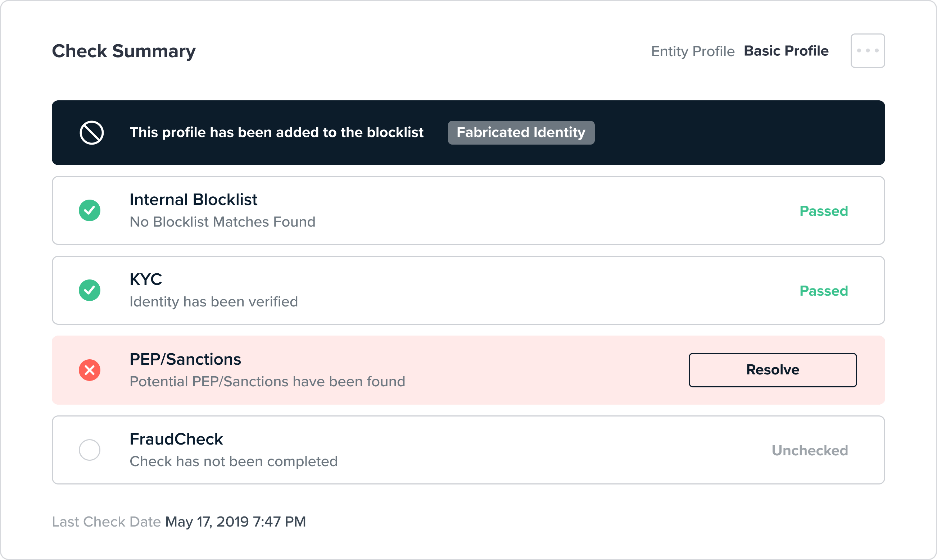This screenshot has width=937, height=560.
Task: Toggle the KYC verification check indicator
Action: (90, 290)
